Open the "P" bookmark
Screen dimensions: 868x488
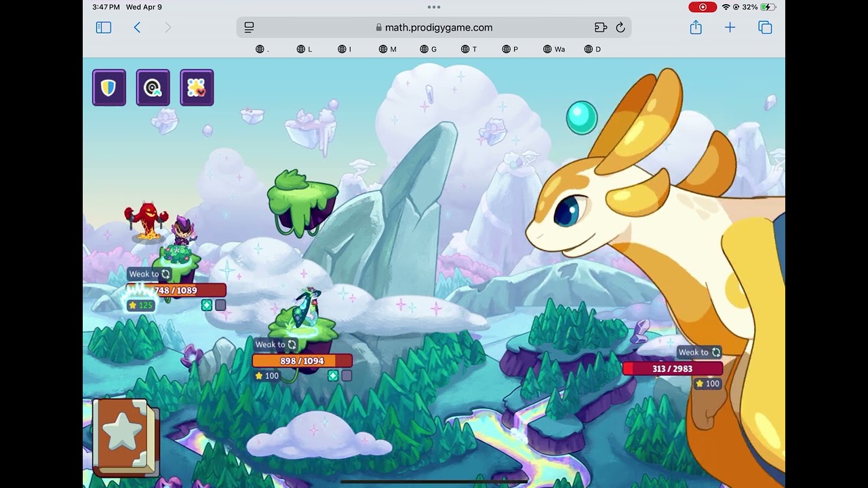[510, 49]
